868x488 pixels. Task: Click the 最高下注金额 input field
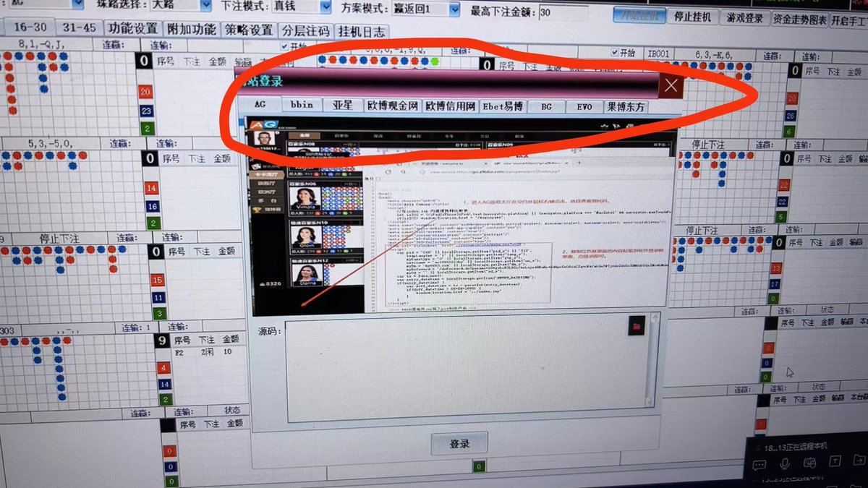coord(563,12)
